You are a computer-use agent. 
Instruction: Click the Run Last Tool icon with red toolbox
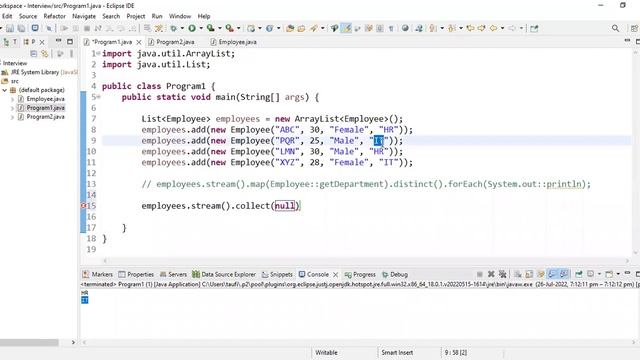[230, 28]
